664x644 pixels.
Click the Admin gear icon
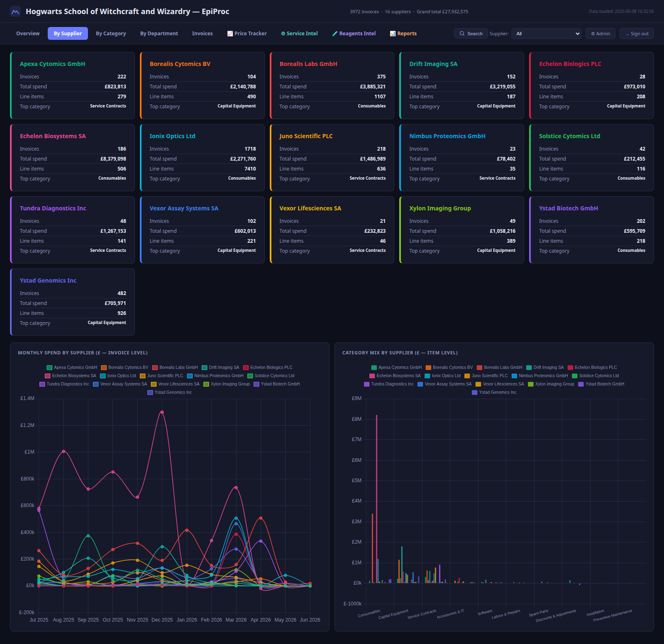[x=593, y=34]
